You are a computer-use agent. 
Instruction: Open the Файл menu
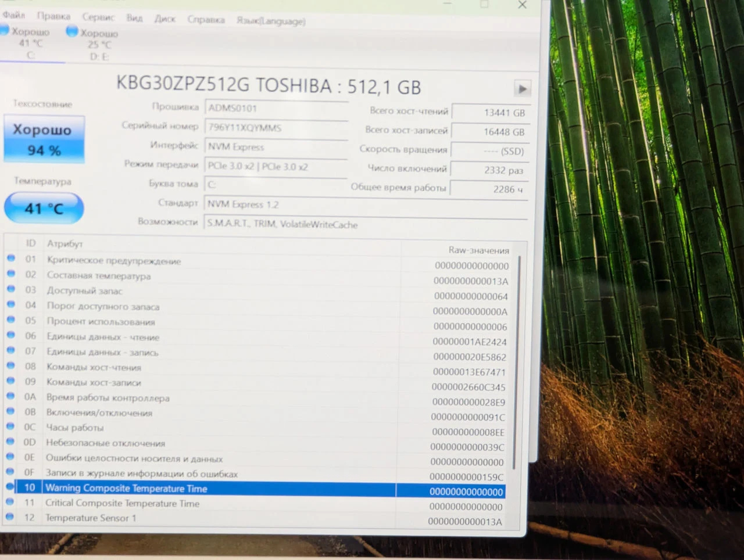point(13,15)
